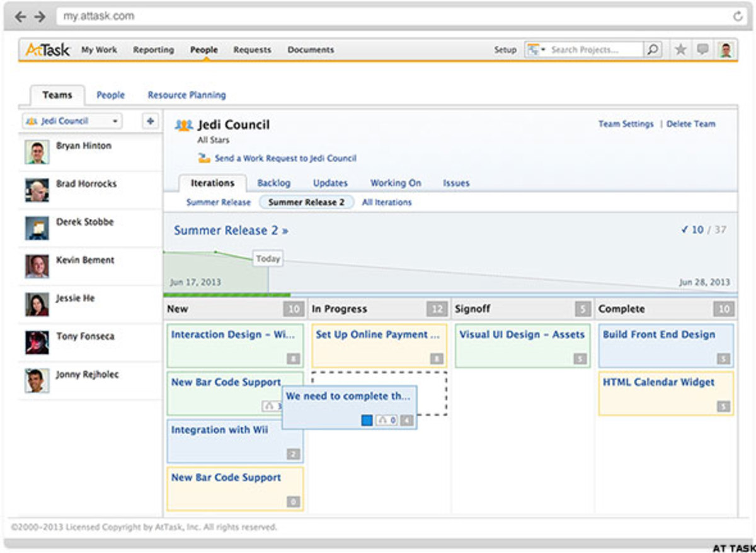Click the Send a Work Request icon
This screenshot has width=756, height=553.
(x=204, y=158)
